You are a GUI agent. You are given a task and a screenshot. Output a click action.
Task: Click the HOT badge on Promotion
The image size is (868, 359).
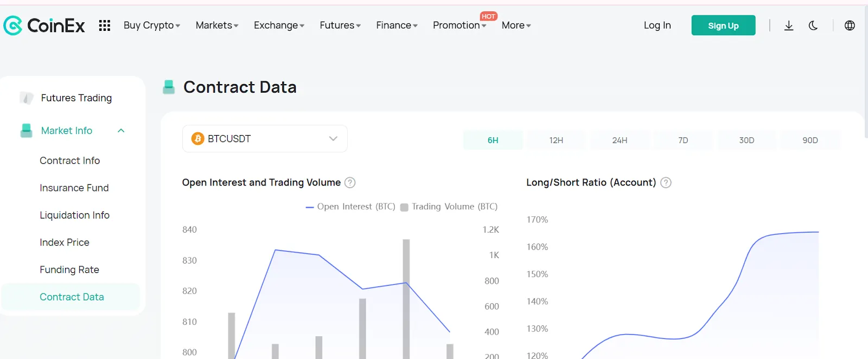pos(488,16)
